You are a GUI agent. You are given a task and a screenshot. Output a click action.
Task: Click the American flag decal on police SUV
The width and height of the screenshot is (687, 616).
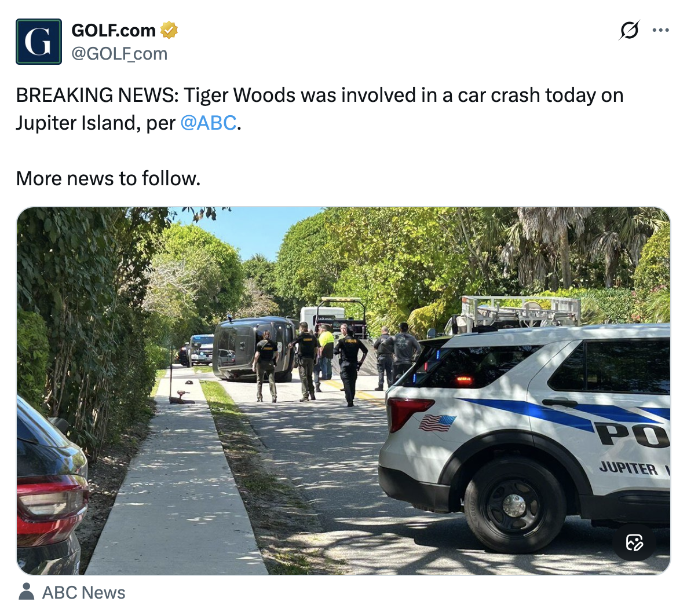pos(437,423)
